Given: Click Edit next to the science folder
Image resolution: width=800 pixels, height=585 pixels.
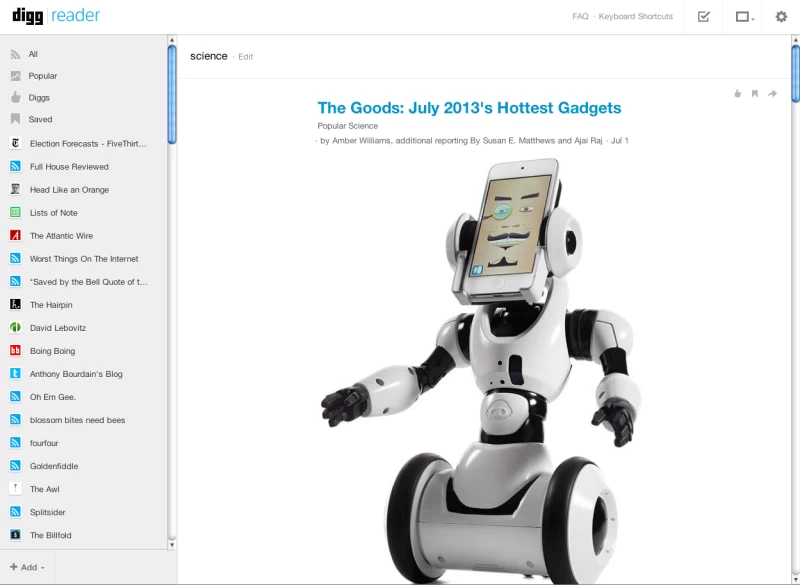Looking at the screenshot, I should point(245,57).
